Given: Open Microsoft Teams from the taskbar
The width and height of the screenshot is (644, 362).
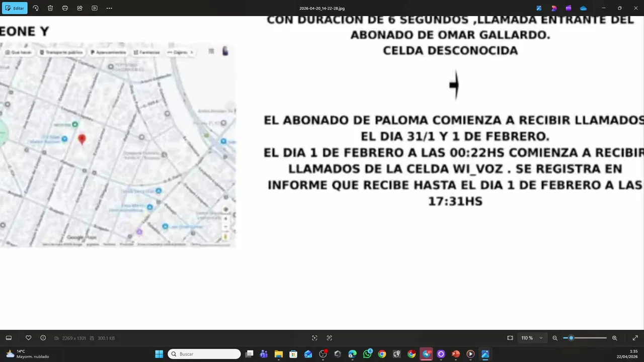Looking at the screenshot, I should 264,354.
